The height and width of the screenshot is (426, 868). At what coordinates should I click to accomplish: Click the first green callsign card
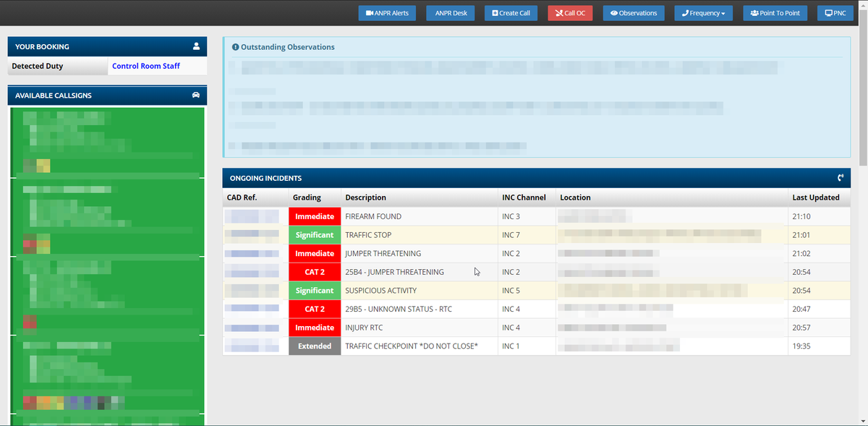click(106, 141)
